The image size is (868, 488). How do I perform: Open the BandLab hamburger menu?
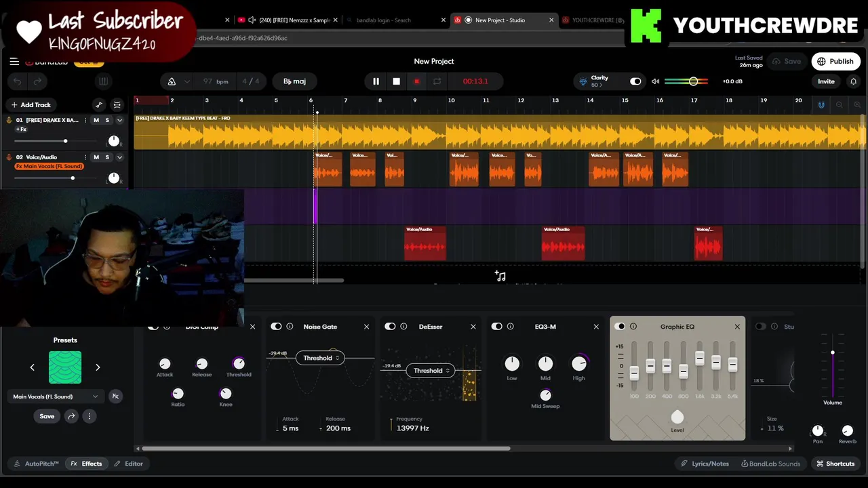14,62
